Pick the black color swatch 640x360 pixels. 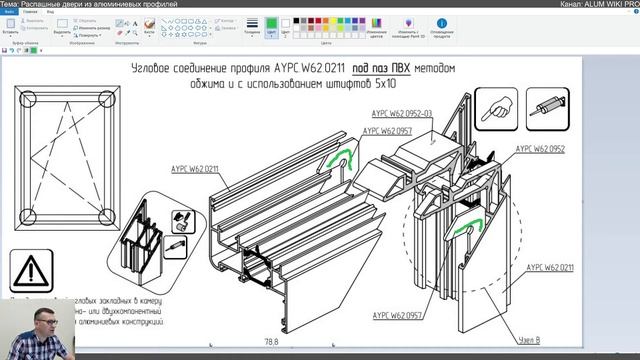coord(297,20)
